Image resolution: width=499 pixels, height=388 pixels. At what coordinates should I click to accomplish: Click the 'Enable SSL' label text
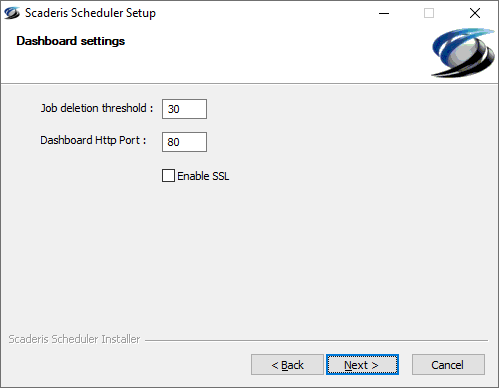203,176
